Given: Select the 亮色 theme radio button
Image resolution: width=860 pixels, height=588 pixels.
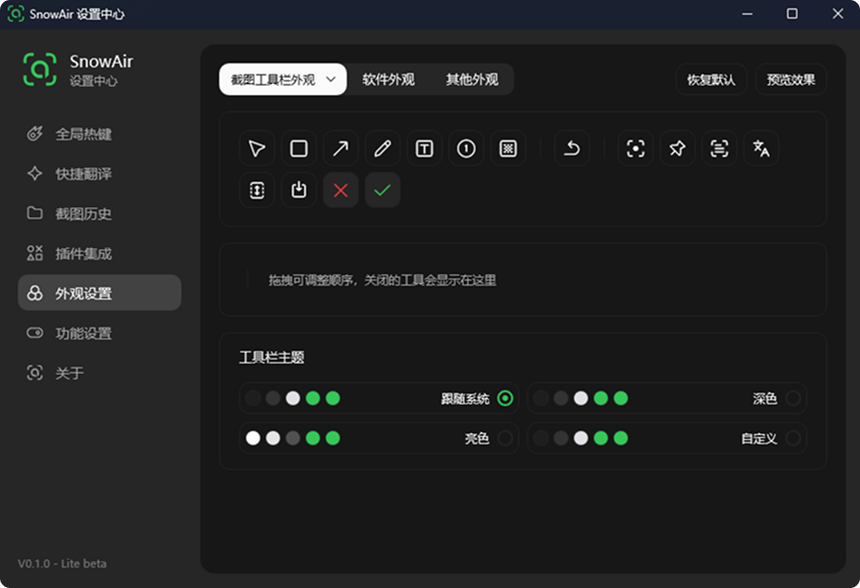Looking at the screenshot, I should (x=505, y=438).
